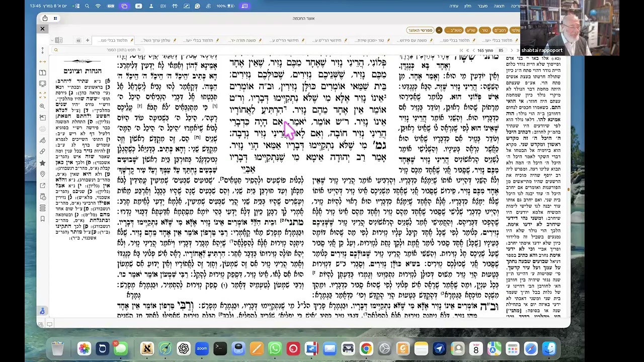
Task: Click the round plus button beside מפרשי האוצר
Action: click(x=439, y=30)
